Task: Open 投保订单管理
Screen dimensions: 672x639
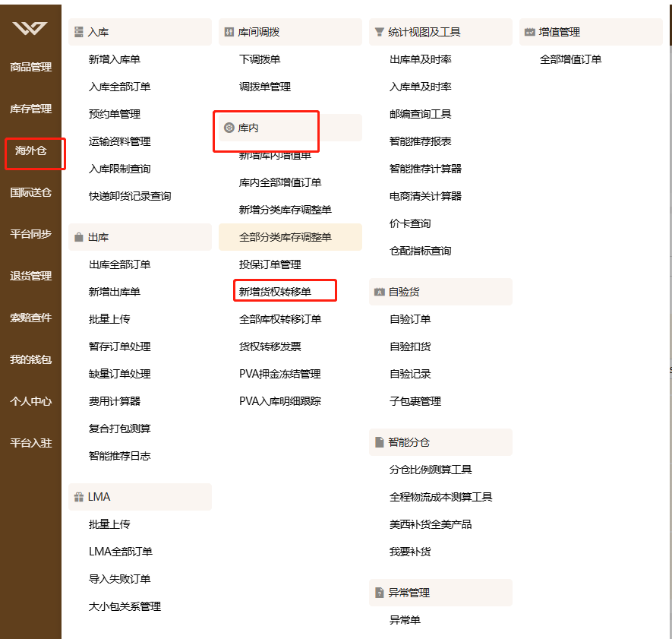Action: click(x=270, y=264)
